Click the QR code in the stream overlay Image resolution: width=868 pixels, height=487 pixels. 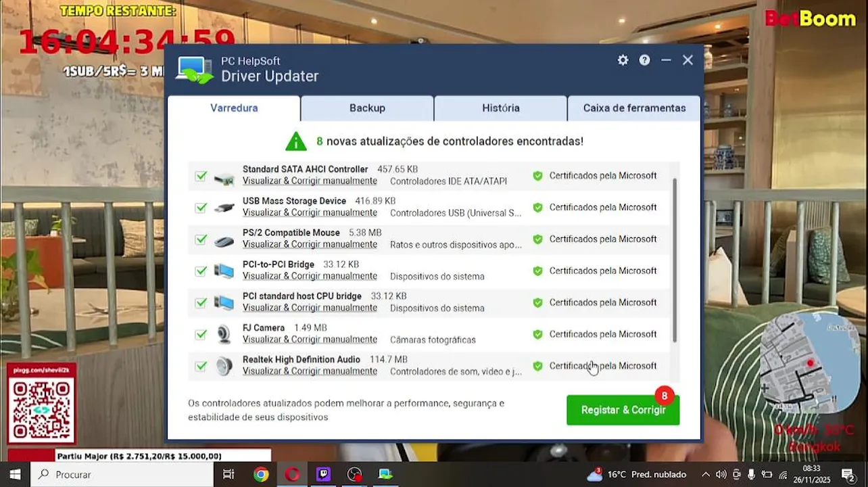tap(41, 409)
